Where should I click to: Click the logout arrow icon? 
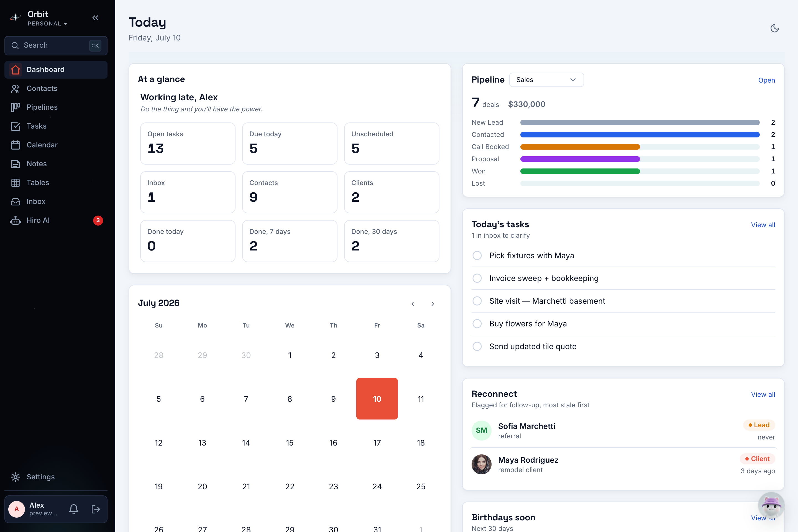click(x=96, y=509)
